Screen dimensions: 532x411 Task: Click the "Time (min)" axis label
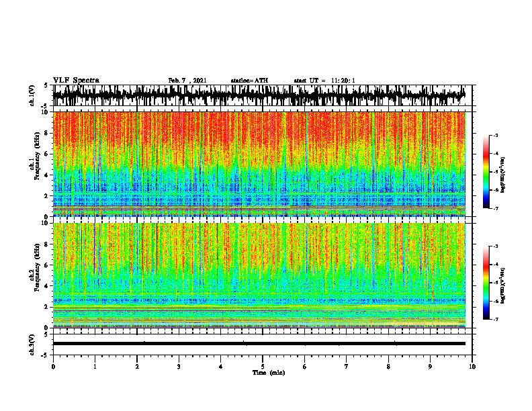click(x=269, y=373)
